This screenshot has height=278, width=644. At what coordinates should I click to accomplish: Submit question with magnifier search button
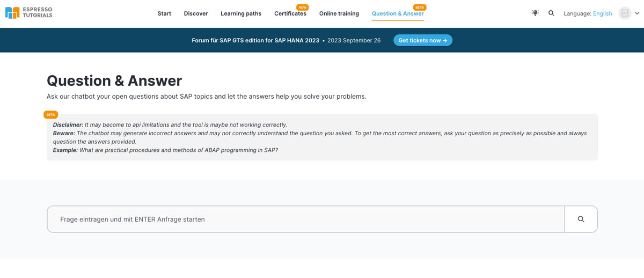pyautogui.click(x=581, y=219)
